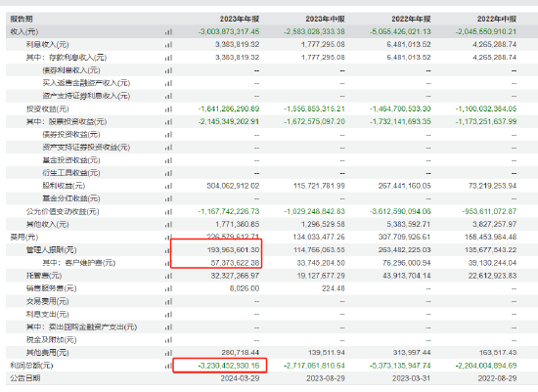Click chart icon for 交易费用(元)
The height and width of the screenshot is (392, 538).
pos(168,301)
